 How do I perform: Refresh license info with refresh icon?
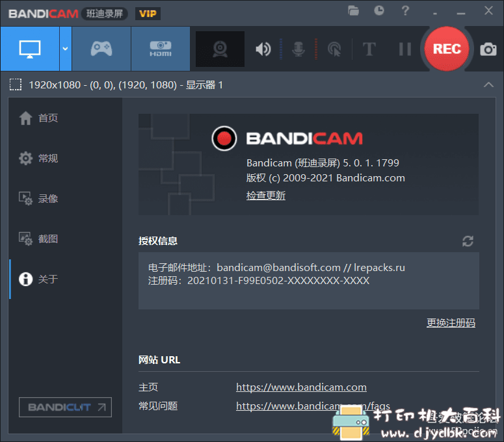pyautogui.click(x=468, y=241)
